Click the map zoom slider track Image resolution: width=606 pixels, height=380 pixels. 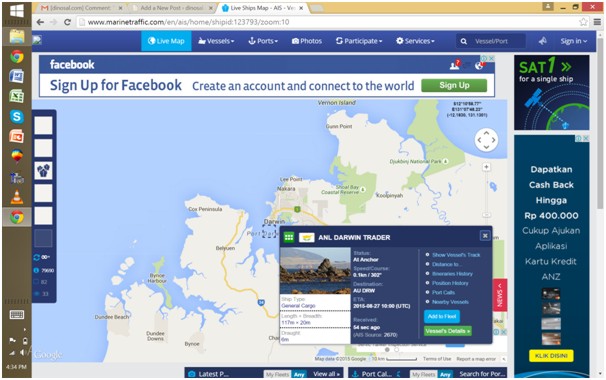click(487, 191)
